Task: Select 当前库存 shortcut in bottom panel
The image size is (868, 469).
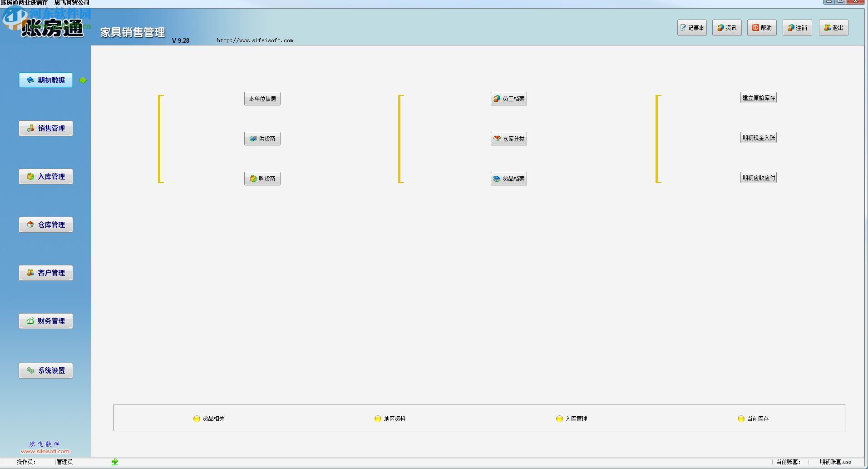Action: [x=753, y=419]
